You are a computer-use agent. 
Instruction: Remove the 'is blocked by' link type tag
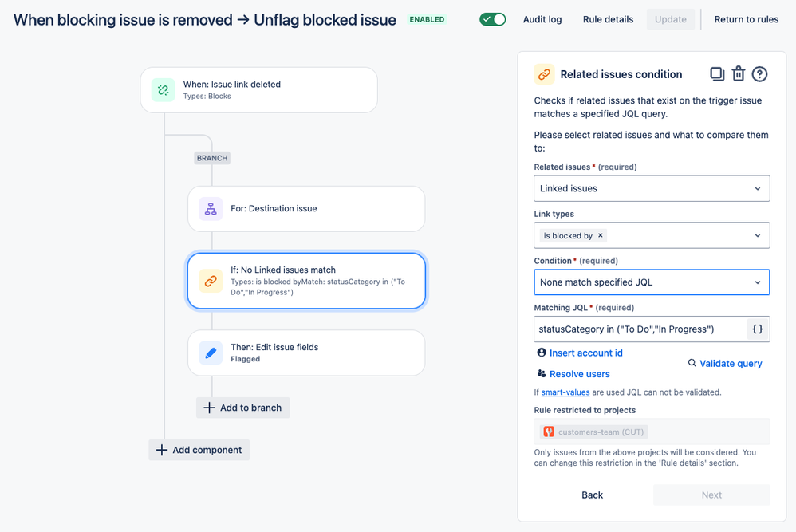601,235
